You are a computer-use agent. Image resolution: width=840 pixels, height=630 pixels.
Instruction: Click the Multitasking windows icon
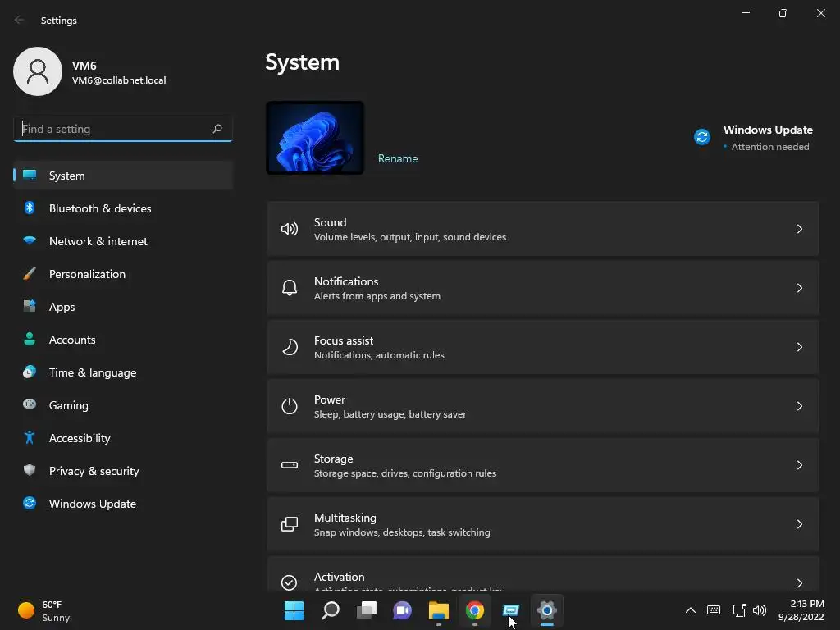point(290,524)
